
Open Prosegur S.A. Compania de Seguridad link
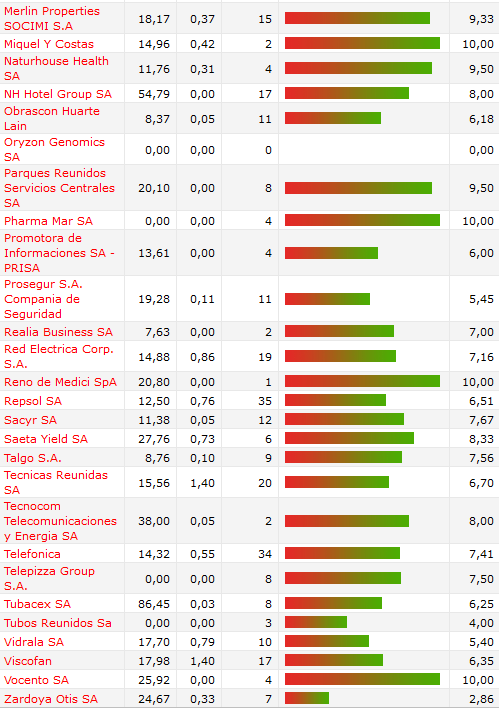(x=43, y=299)
